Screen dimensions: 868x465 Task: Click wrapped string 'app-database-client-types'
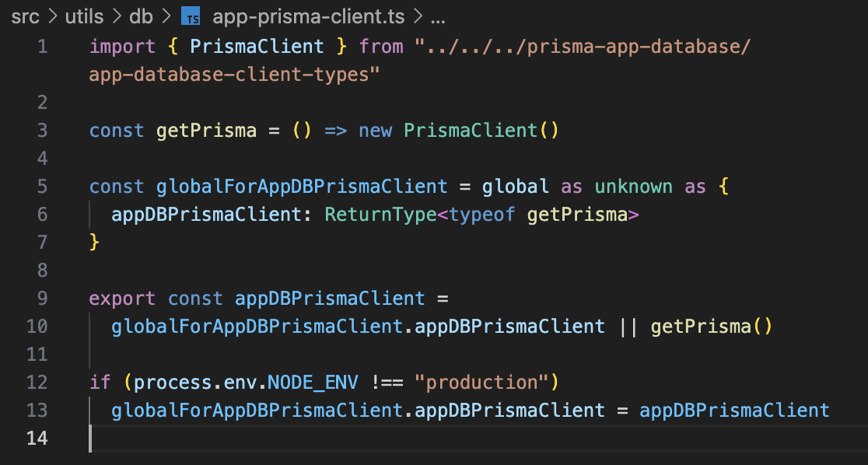(235, 74)
